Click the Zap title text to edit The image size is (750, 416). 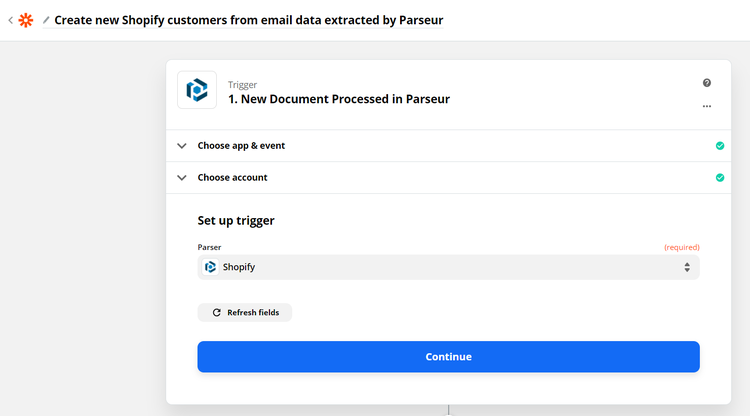249,20
